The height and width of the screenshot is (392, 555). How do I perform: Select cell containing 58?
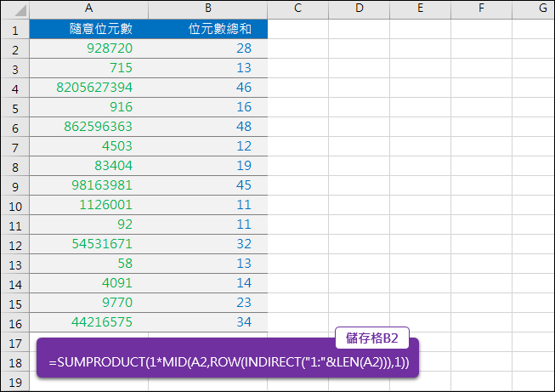[x=89, y=264]
